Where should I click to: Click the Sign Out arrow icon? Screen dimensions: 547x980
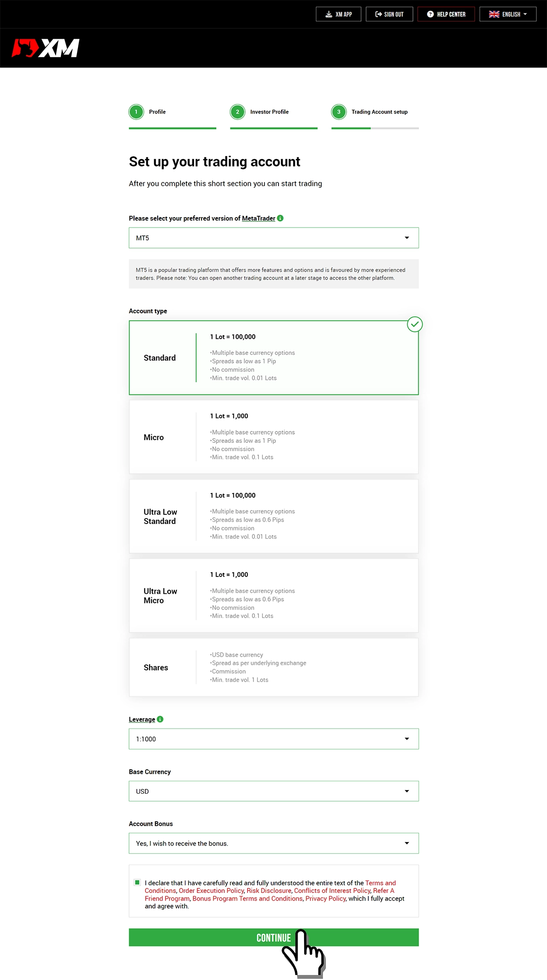(x=378, y=14)
